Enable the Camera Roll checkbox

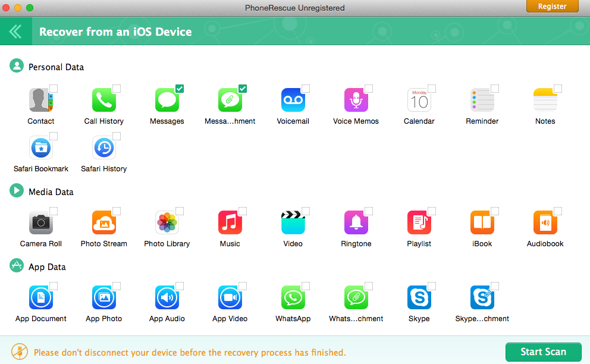(x=54, y=211)
